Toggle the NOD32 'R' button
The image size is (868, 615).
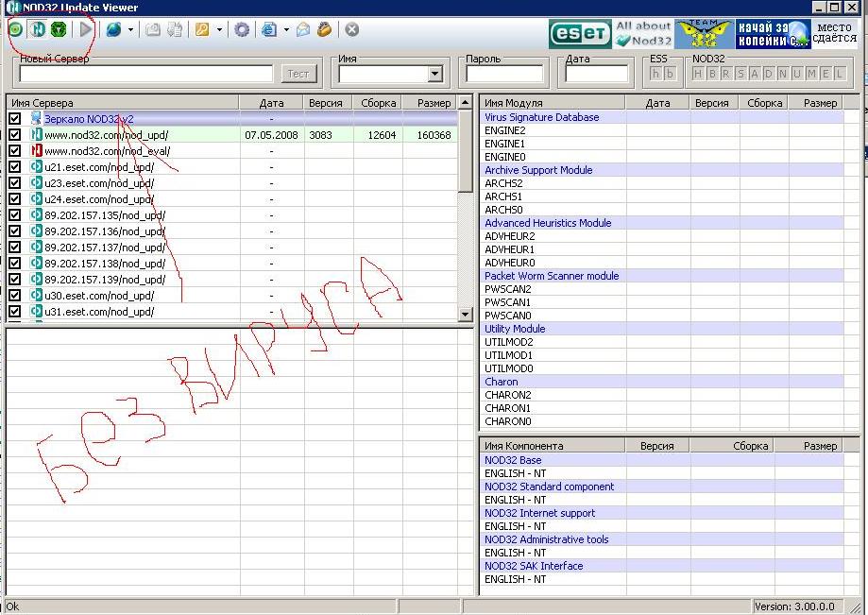[x=726, y=74]
